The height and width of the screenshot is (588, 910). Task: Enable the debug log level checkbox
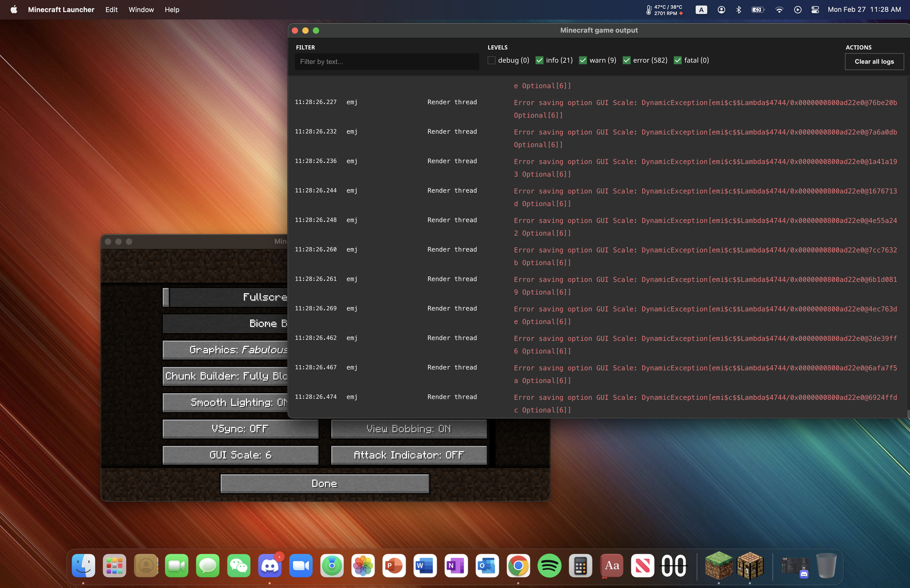[492, 60]
